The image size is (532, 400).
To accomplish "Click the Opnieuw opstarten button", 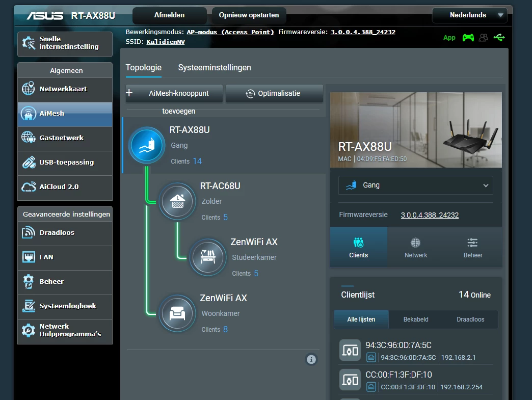I will 249,15.
